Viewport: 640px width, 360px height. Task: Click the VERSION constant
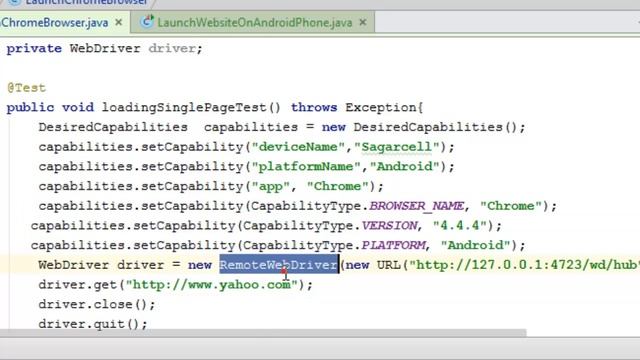(389, 226)
